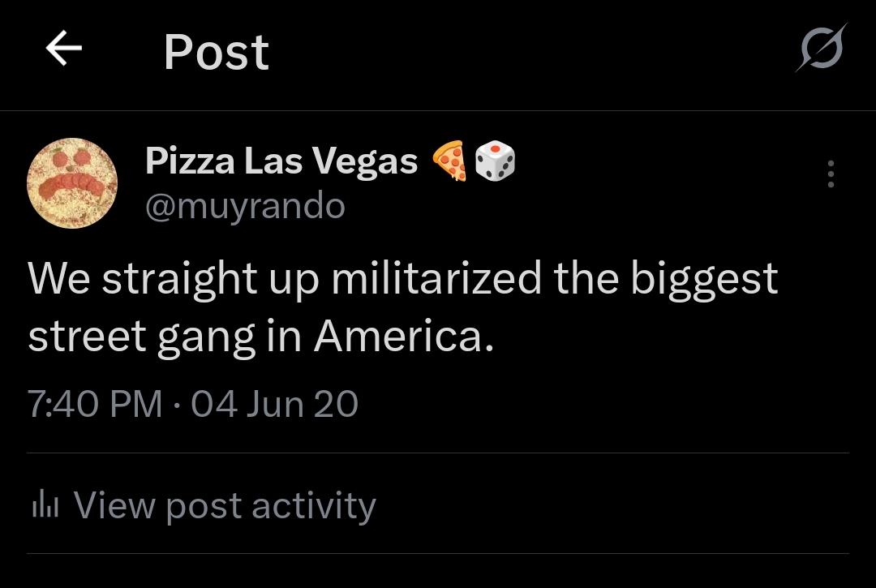876x588 pixels.
Task: Click the @muyrando handle
Action: tap(245, 207)
